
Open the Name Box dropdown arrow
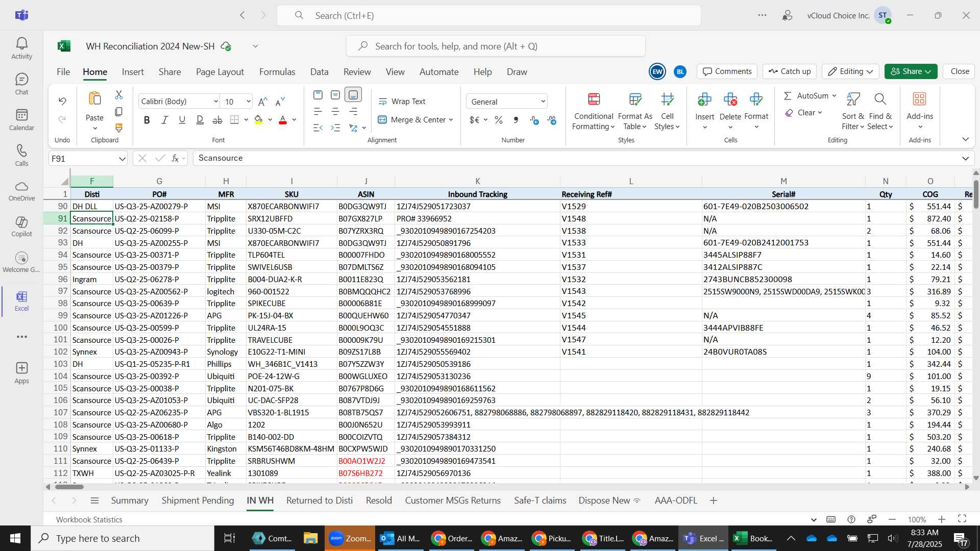[x=122, y=159]
